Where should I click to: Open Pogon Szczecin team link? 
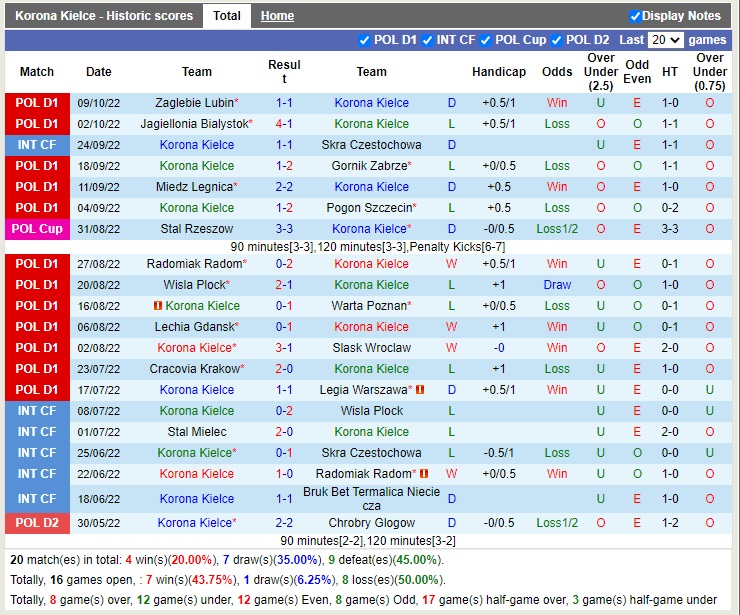pos(368,208)
